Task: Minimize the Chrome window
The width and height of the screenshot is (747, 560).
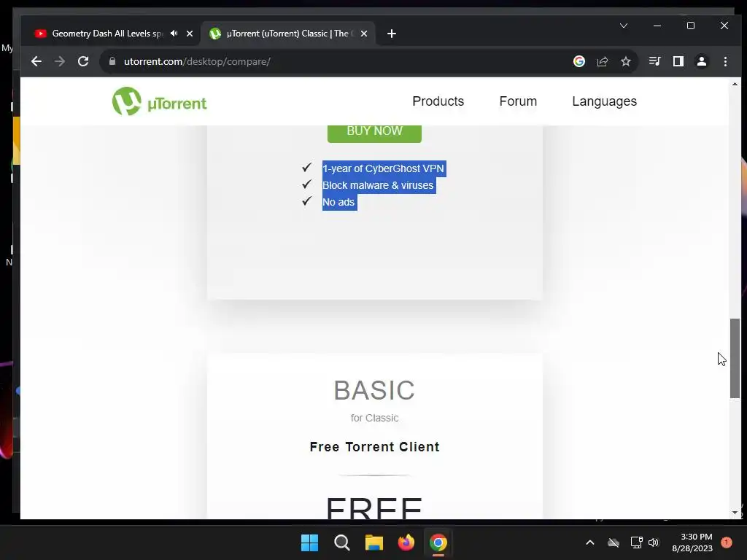Action: [657, 26]
